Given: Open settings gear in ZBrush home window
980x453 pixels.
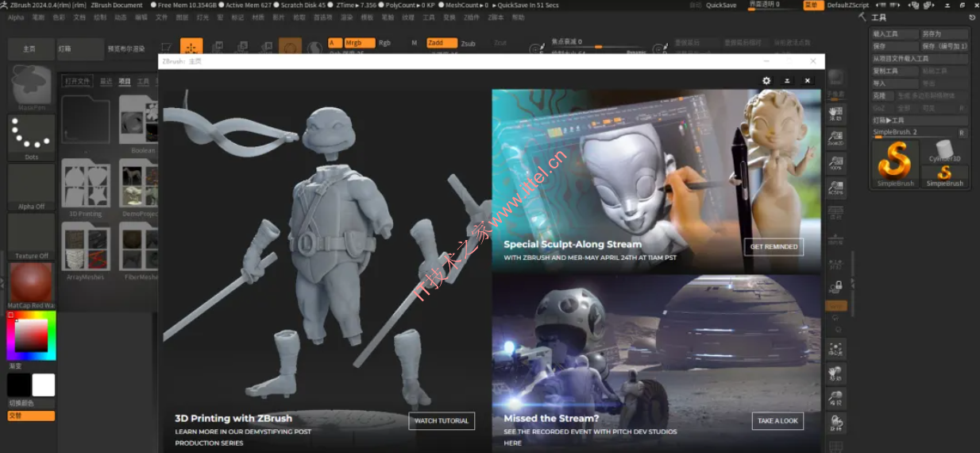Looking at the screenshot, I should (766, 80).
